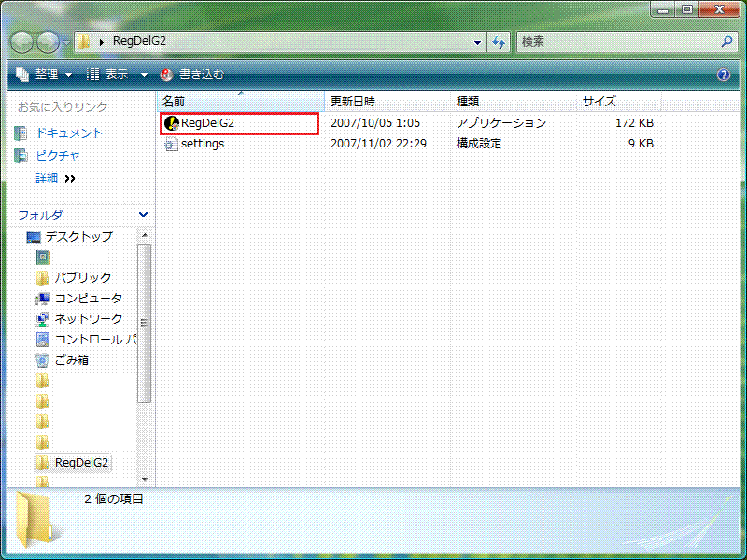Sort by the 種類 column header

514,101
